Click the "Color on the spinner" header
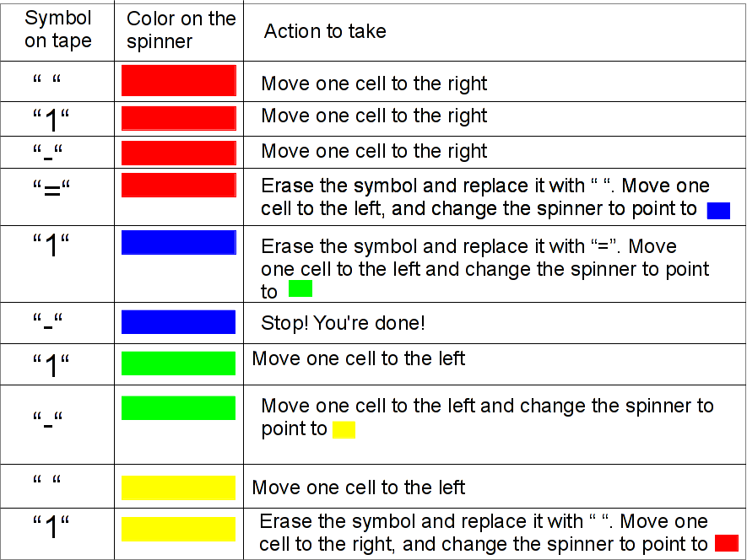Image resolution: width=747 pixels, height=560 pixels. tap(181, 30)
